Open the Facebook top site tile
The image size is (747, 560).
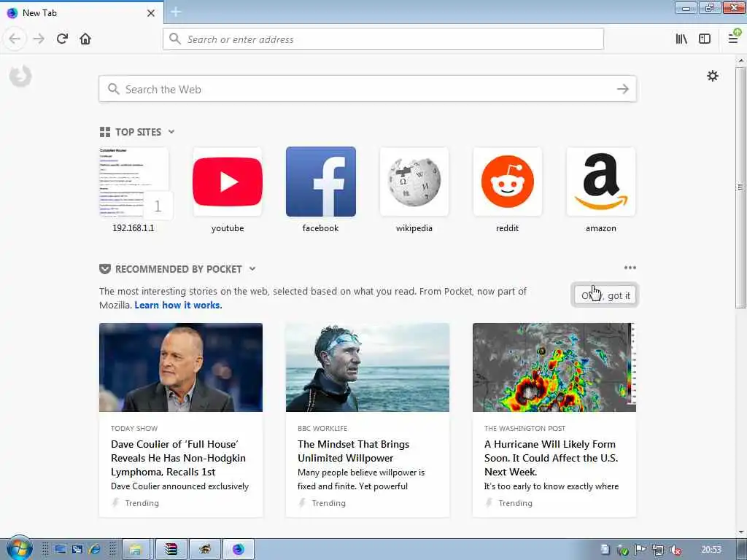coord(321,182)
